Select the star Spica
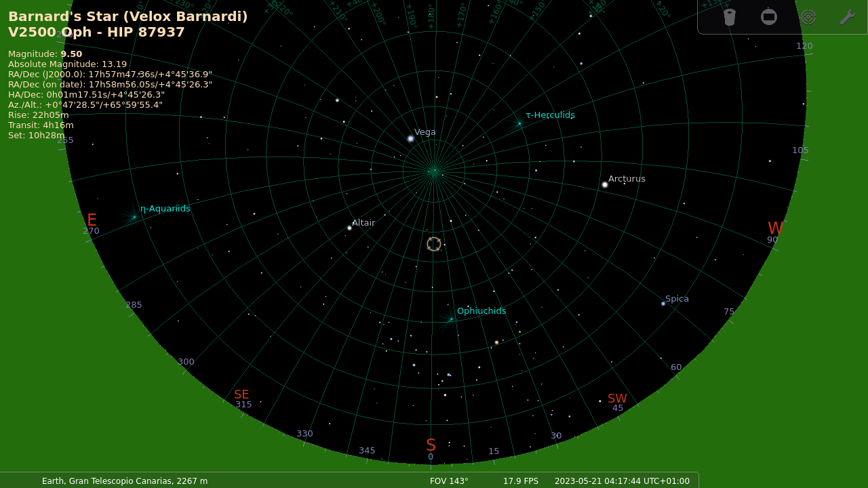The height and width of the screenshot is (488, 868). (x=663, y=304)
